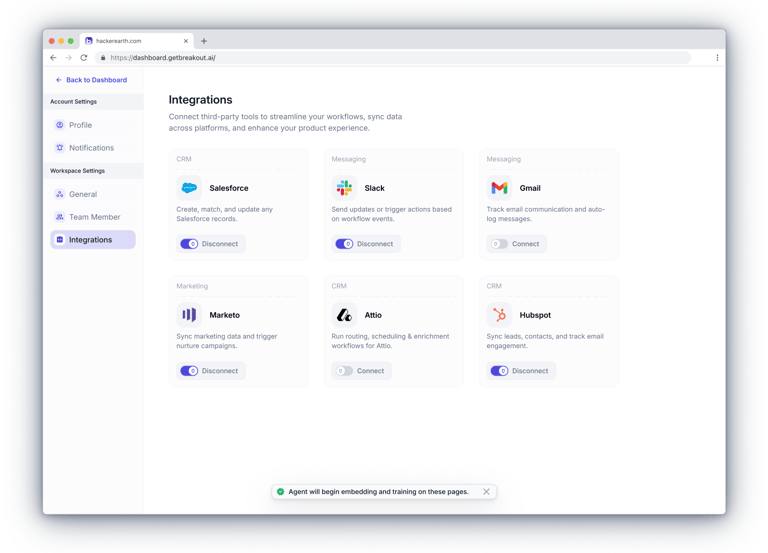The width and height of the screenshot is (768, 553).
Task: Click the Gmail logo icon
Action: click(499, 188)
